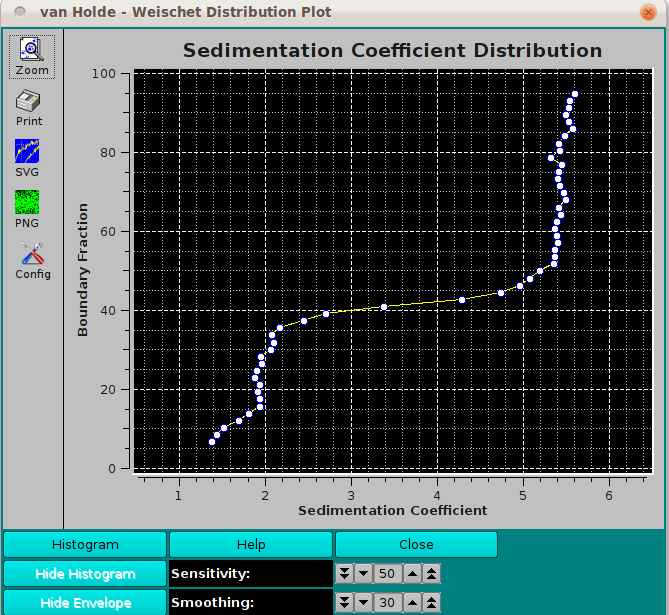This screenshot has height=615, width=669.
Task: Toggle Hide Histogram button
Action: pyautogui.click(x=85, y=574)
